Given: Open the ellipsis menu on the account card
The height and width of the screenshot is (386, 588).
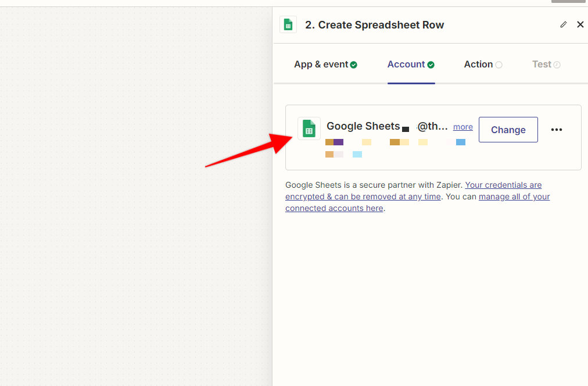Looking at the screenshot, I should pyautogui.click(x=556, y=130).
